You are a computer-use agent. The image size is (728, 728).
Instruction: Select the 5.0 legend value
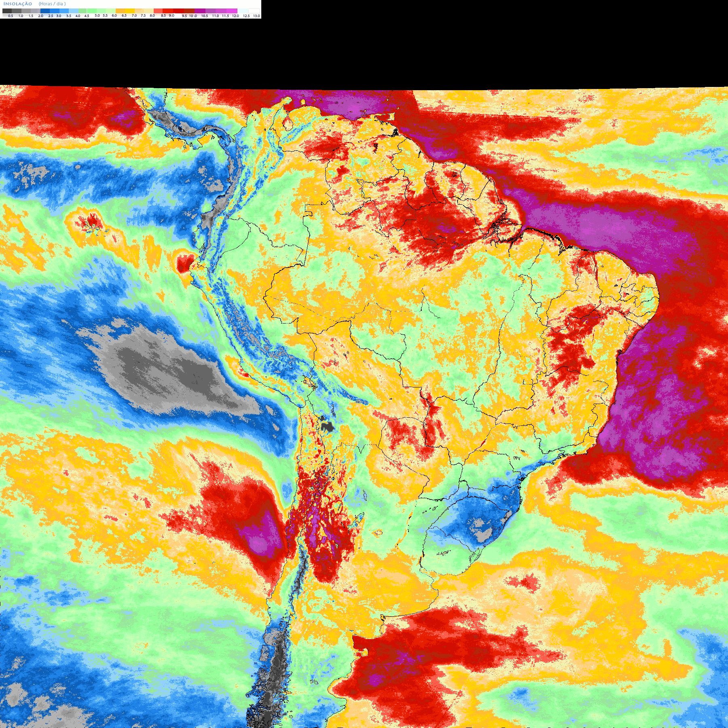(x=97, y=15)
